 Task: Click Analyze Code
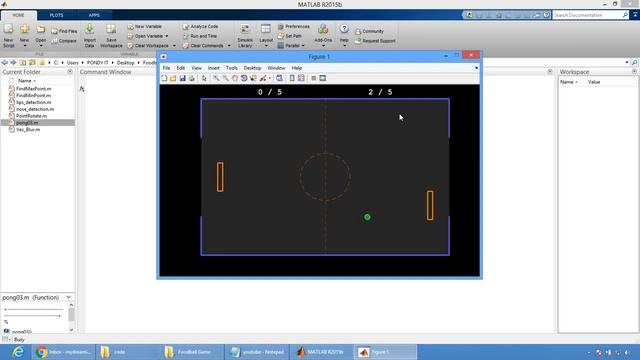(200, 26)
